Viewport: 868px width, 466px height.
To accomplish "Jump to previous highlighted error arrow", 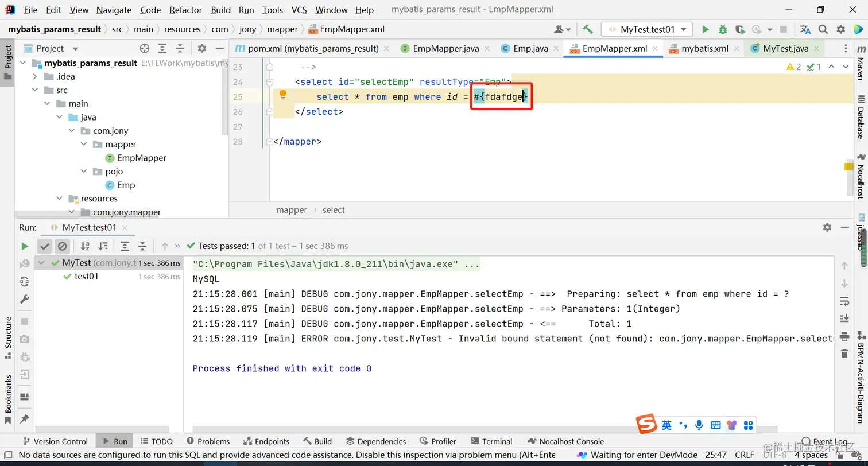I will click(x=831, y=67).
